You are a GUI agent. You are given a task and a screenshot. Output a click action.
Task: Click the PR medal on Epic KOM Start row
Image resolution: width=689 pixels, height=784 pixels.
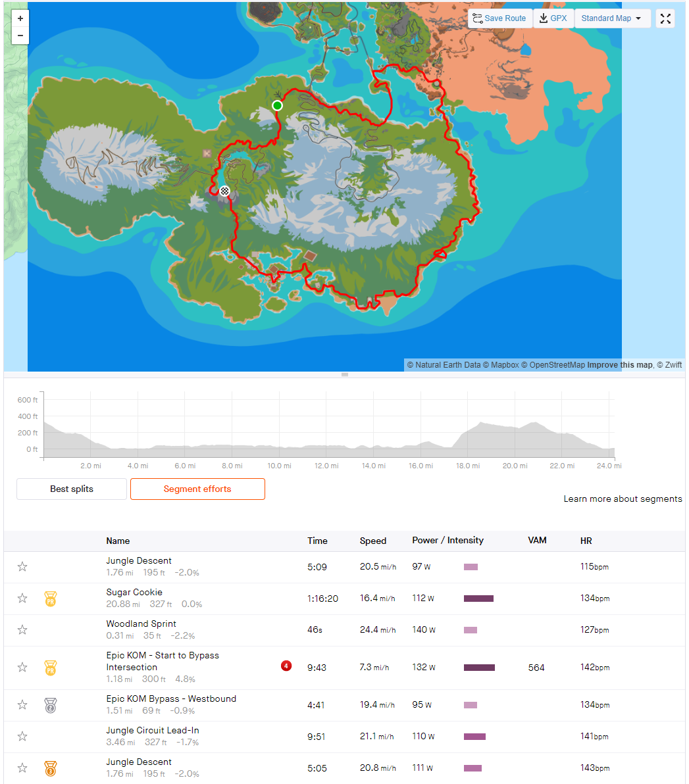pos(51,668)
